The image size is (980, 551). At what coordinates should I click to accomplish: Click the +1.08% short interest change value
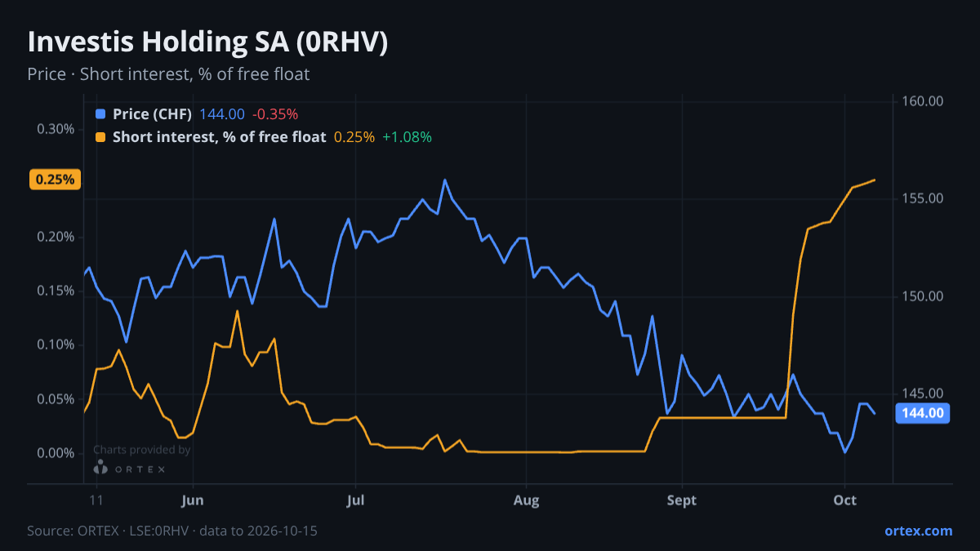407,137
